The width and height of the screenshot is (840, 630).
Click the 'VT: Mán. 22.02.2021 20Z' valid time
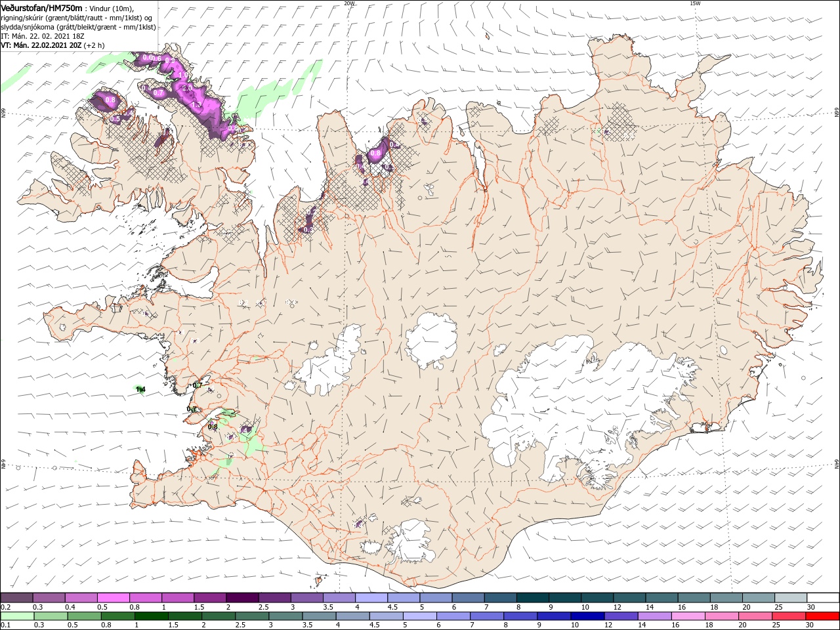point(41,45)
